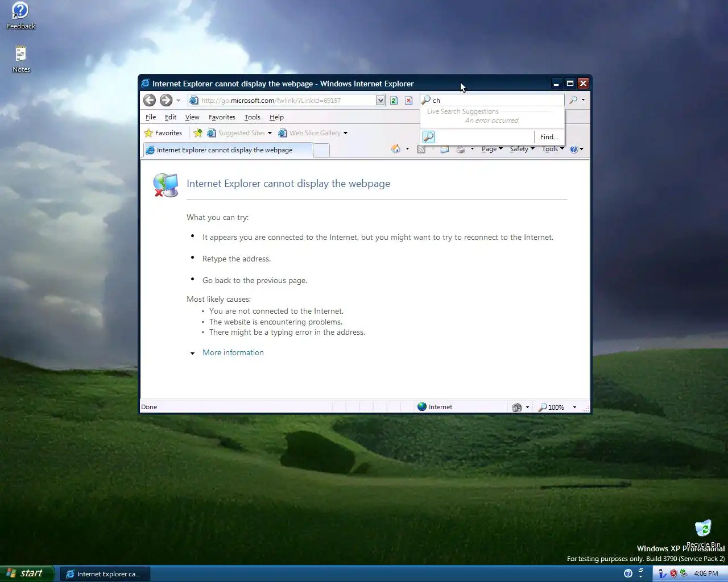728x582 pixels.
Task: Click the Find... button in the search popup
Action: tap(549, 137)
